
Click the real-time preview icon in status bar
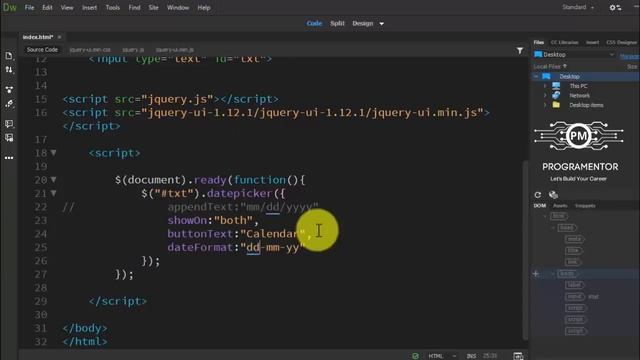point(518,356)
